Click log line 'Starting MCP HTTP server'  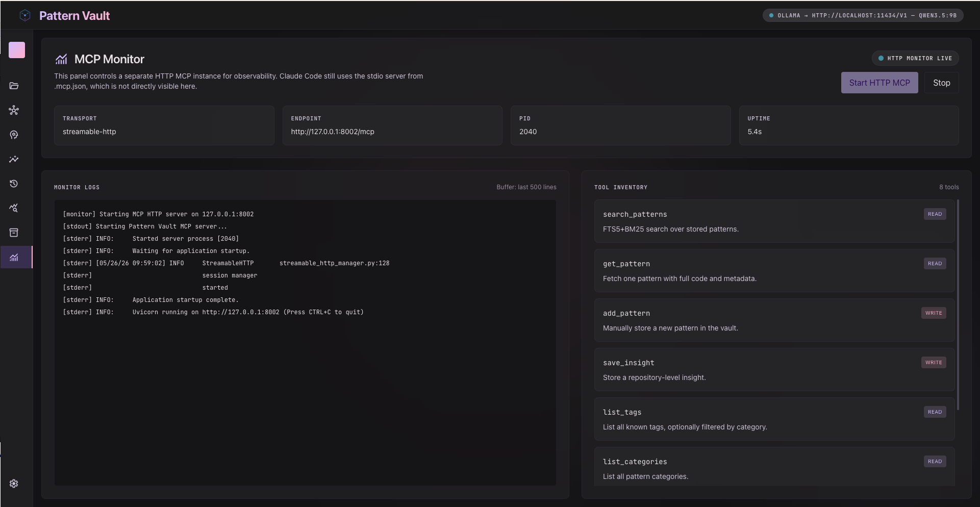click(158, 214)
